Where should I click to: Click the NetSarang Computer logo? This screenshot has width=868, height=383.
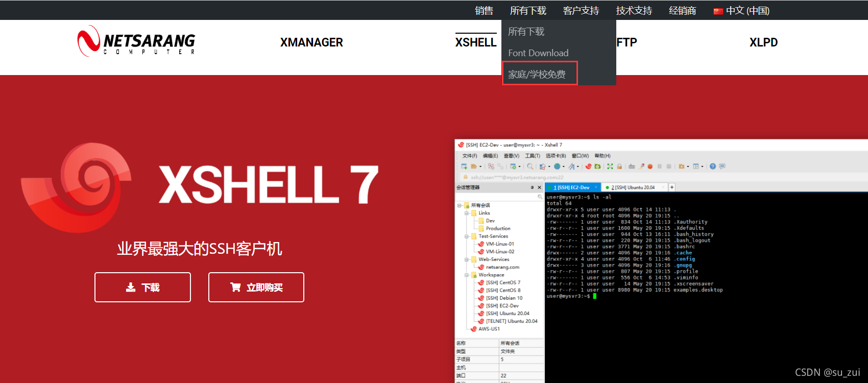(136, 41)
